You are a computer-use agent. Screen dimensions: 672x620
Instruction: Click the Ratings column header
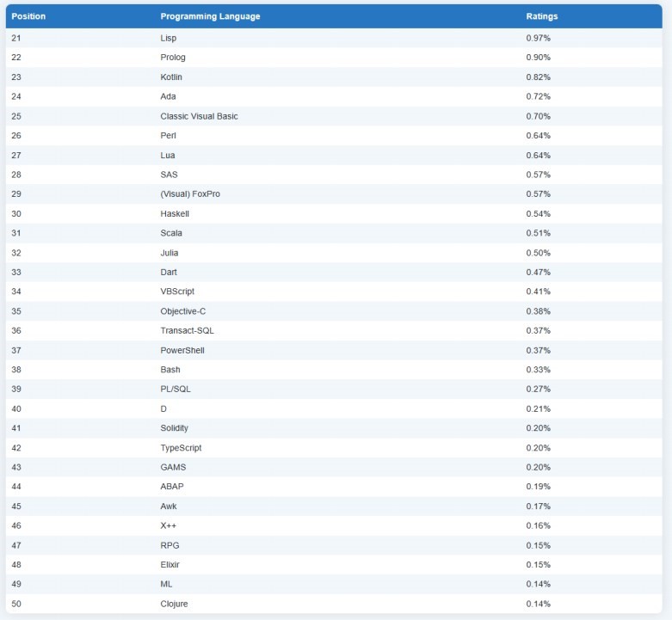(542, 16)
